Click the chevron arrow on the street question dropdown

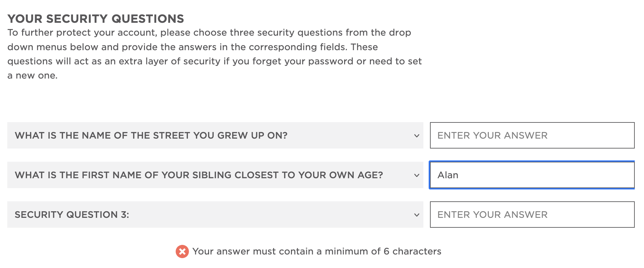(x=416, y=136)
